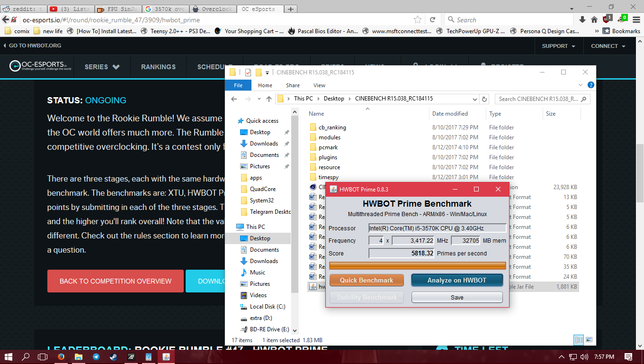644x364 pixels.
Task: Click This PC breadcrumb in address bar
Action: tap(303, 99)
